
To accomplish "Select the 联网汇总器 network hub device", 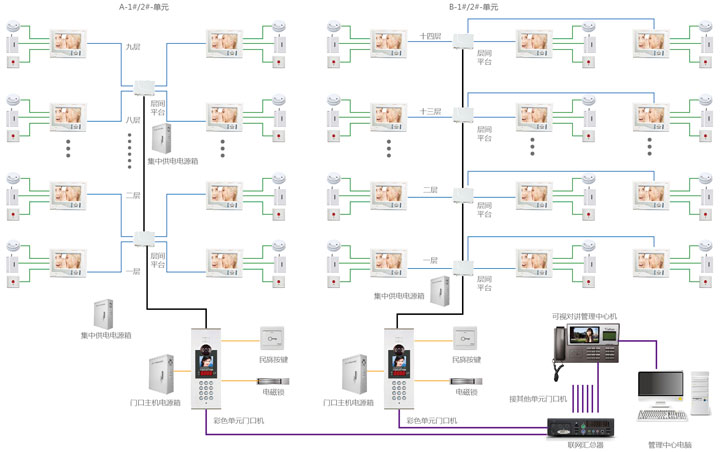I will point(581,428).
